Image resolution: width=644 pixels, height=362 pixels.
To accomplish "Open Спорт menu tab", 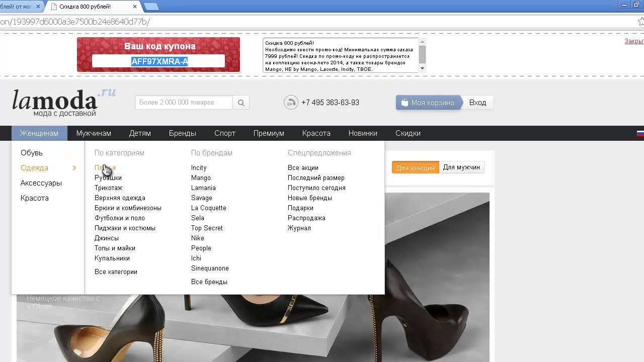I will pyautogui.click(x=225, y=133).
